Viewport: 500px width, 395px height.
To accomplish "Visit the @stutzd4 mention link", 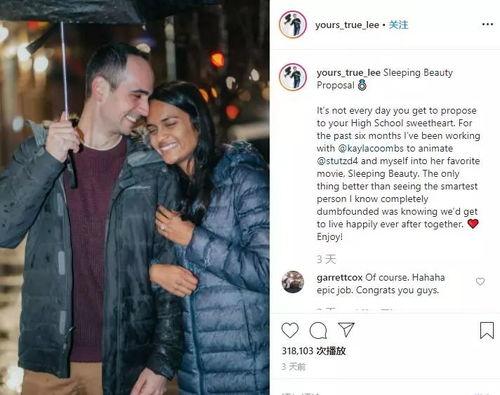I will pyautogui.click(x=337, y=161).
